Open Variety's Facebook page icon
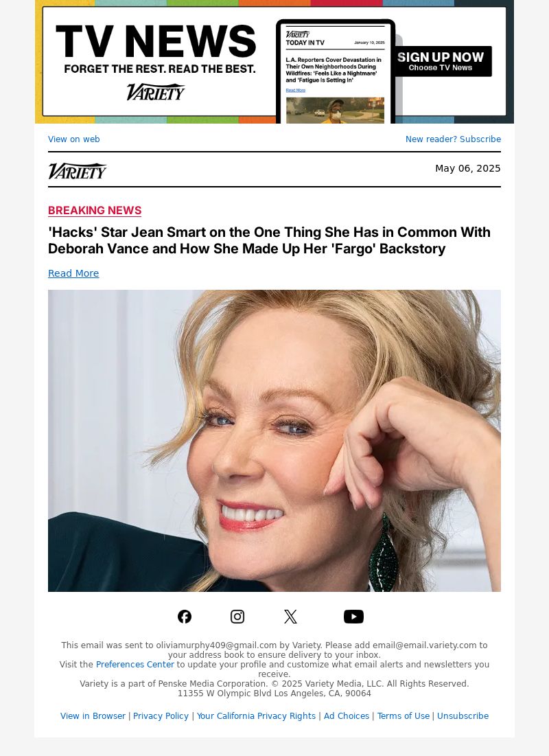 [x=185, y=616]
